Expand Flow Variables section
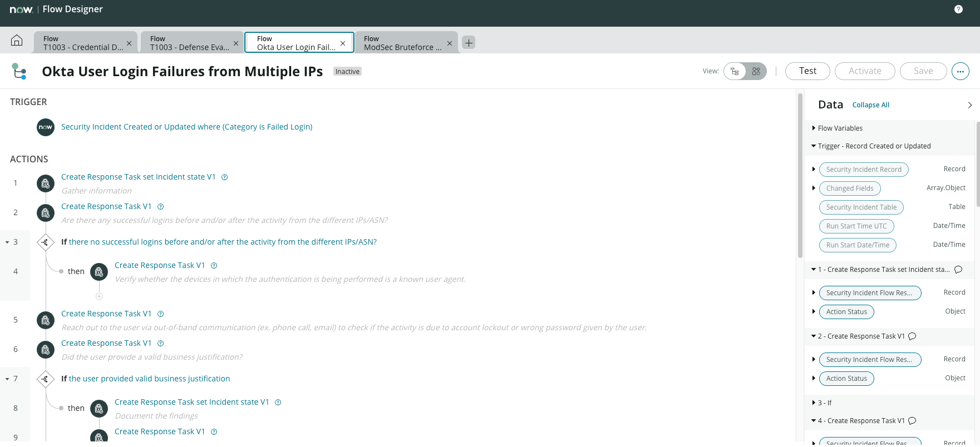Screen dimensions: 980x447 pyautogui.click(x=814, y=128)
